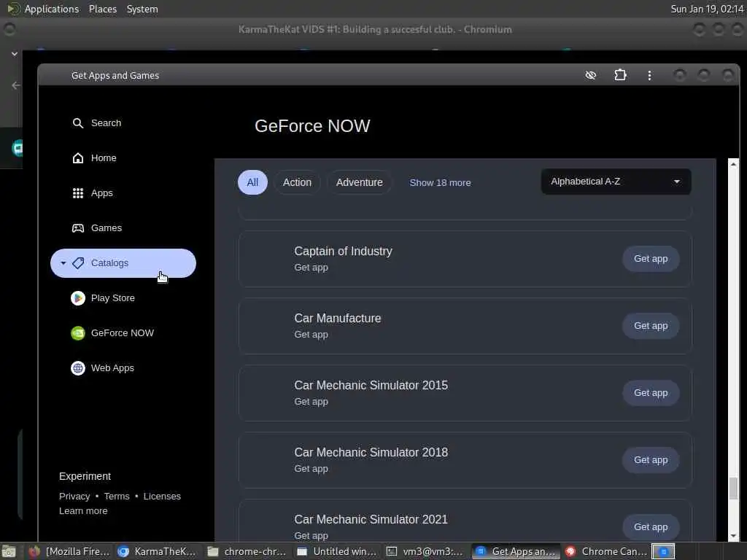The width and height of the screenshot is (747, 560).
Task: Click the Apps grid icon
Action: coord(77,192)
